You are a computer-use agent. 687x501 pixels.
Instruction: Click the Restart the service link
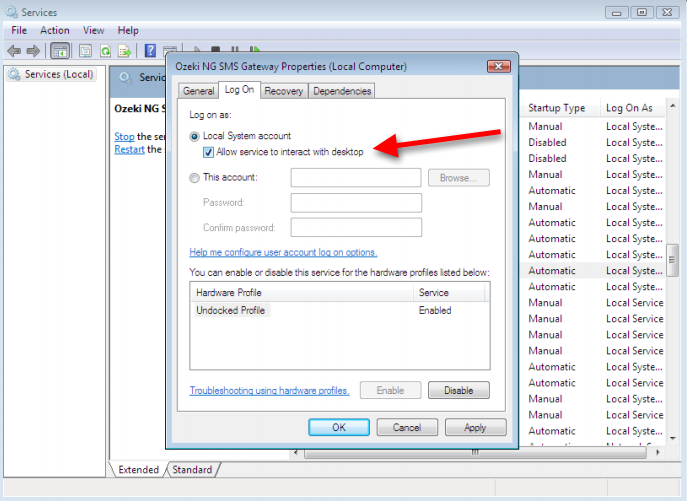coord(129,149)
